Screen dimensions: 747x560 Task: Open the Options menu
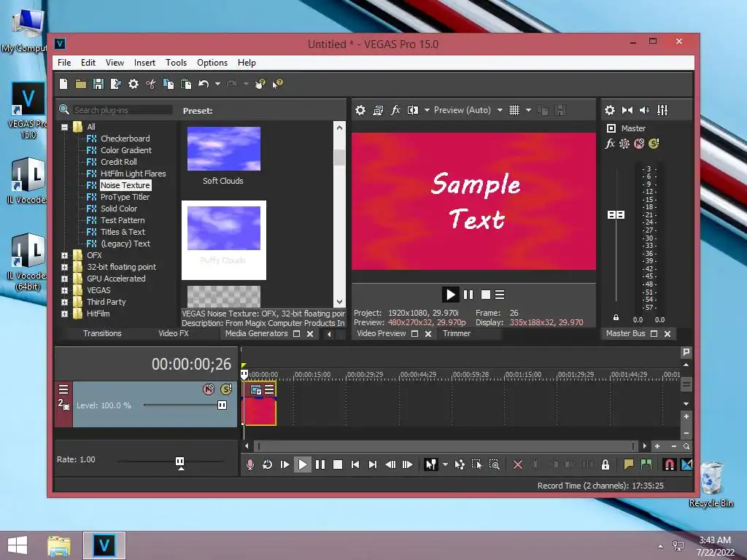212,63
